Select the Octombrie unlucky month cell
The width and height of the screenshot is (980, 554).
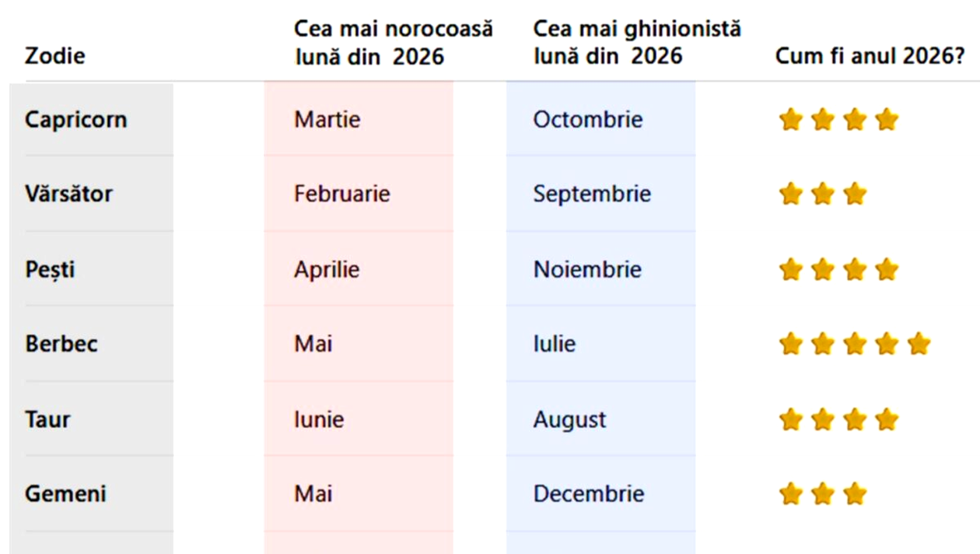[587, 120]
